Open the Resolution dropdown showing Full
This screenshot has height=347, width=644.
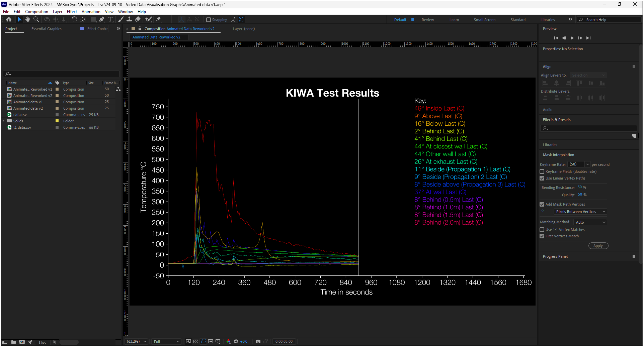pos(166,341)
